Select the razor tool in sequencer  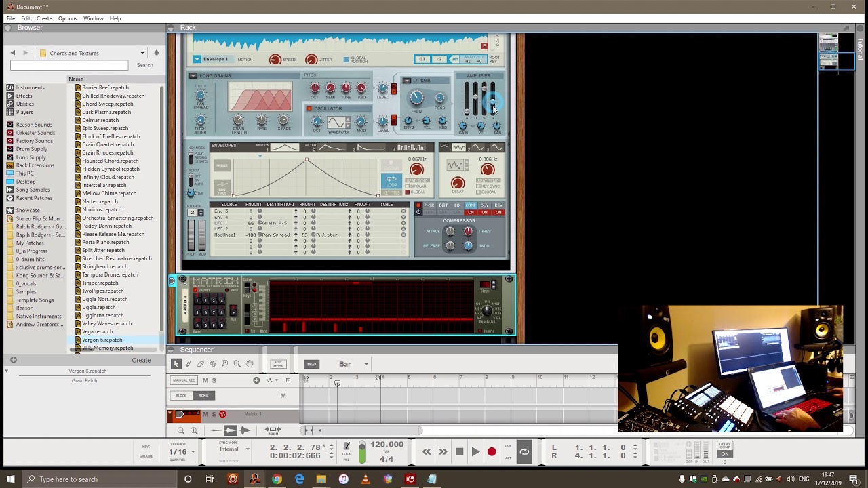[x=213, y=364]
